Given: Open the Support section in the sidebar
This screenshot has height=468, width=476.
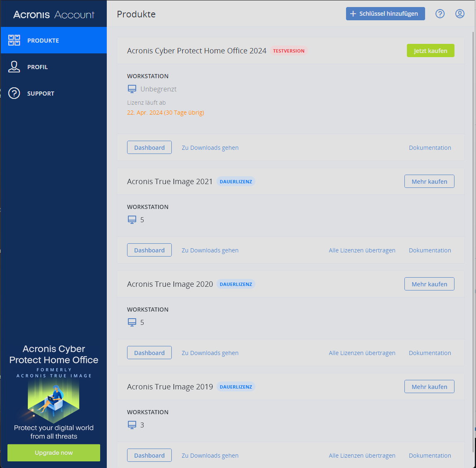Looking at the screenshot, I should (x=53, y=93).
